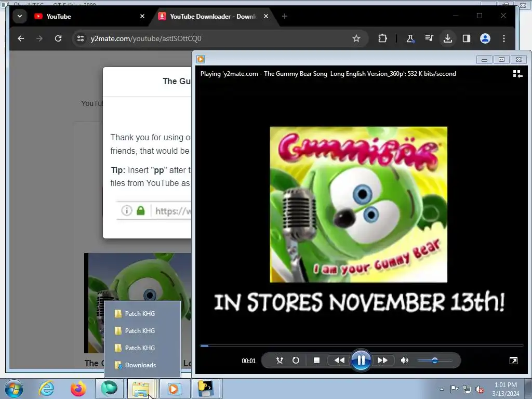The width and height of the screenshot is (532, 399).
Task: Open first Patch KHG folder entry
Action: pyautogui.click(x=142, y=313)
